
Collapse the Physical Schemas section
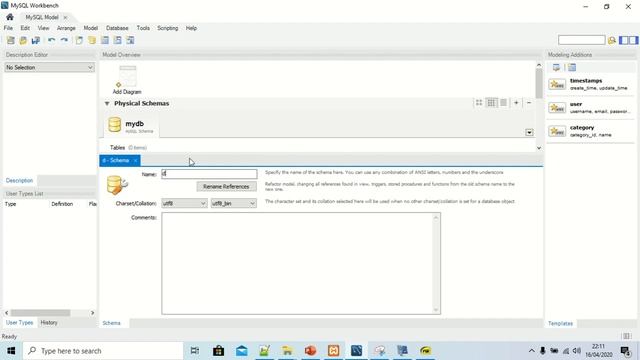pyautogui.click(x=107, y=103)
